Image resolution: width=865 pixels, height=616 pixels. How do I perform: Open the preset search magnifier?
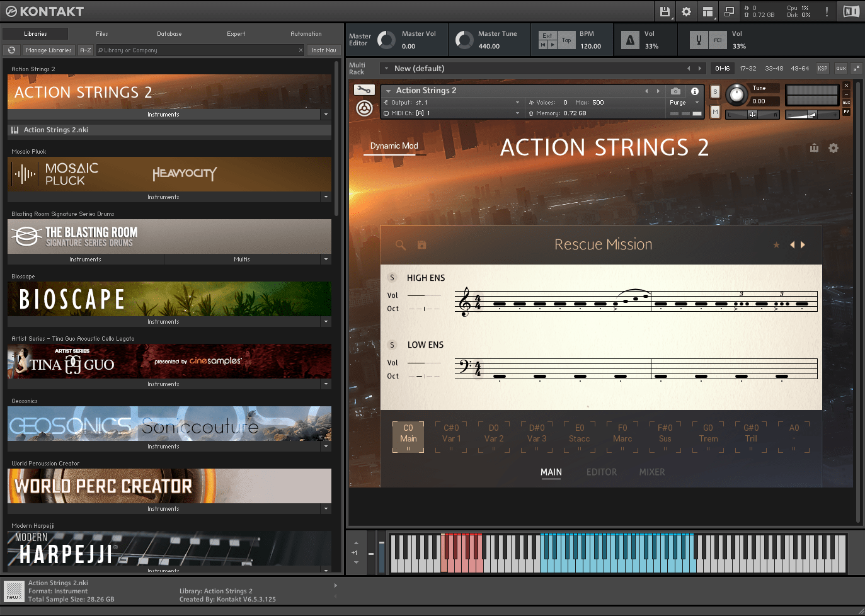pos(400,245)
